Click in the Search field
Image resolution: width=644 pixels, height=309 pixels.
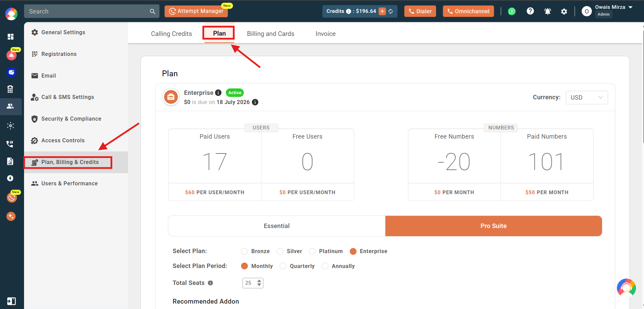pyautogui.click(x=91, y=11)
